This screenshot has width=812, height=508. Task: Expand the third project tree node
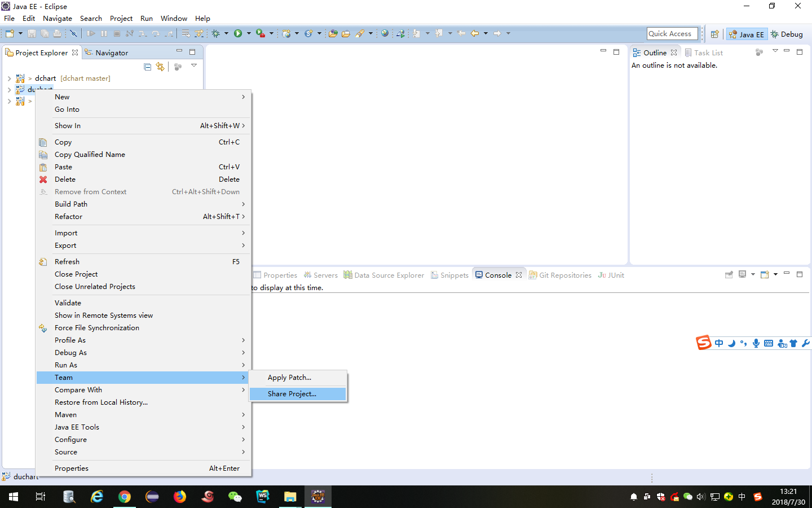point(9,101)
